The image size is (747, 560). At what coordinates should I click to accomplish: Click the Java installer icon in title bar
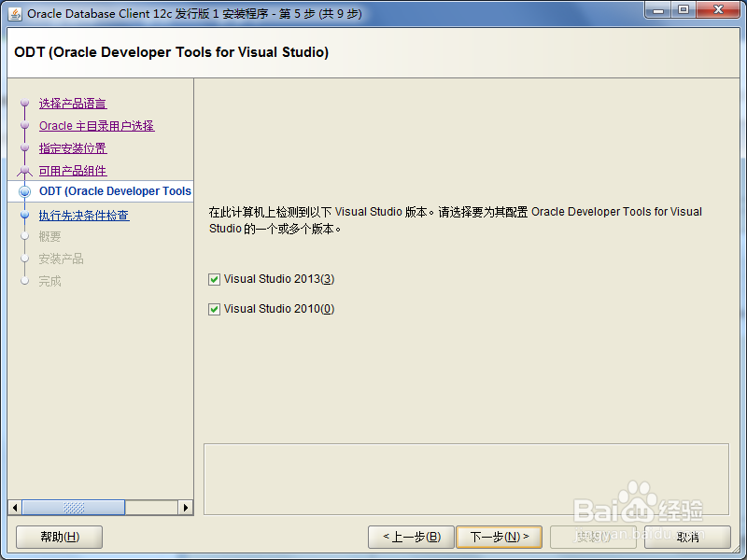point(15,14)
